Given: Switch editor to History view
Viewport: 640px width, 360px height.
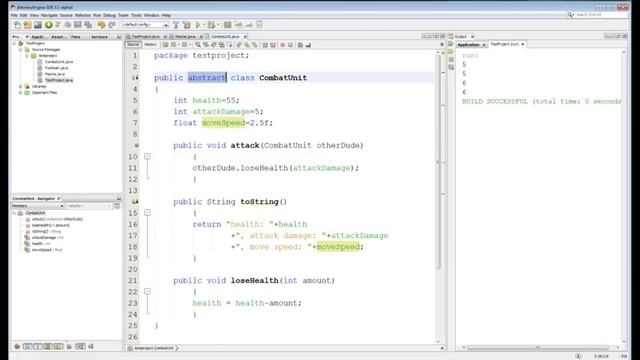Looking at the screenshot, I should click(x=150, y=44).
